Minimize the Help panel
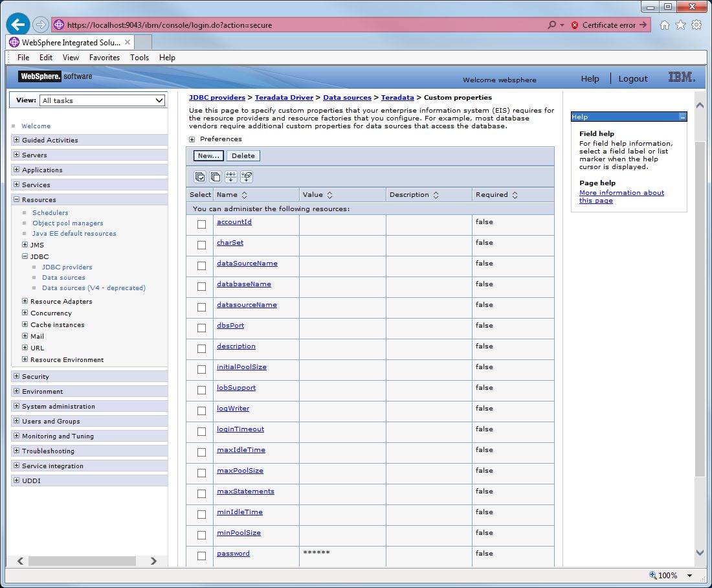 click(682, 117)
